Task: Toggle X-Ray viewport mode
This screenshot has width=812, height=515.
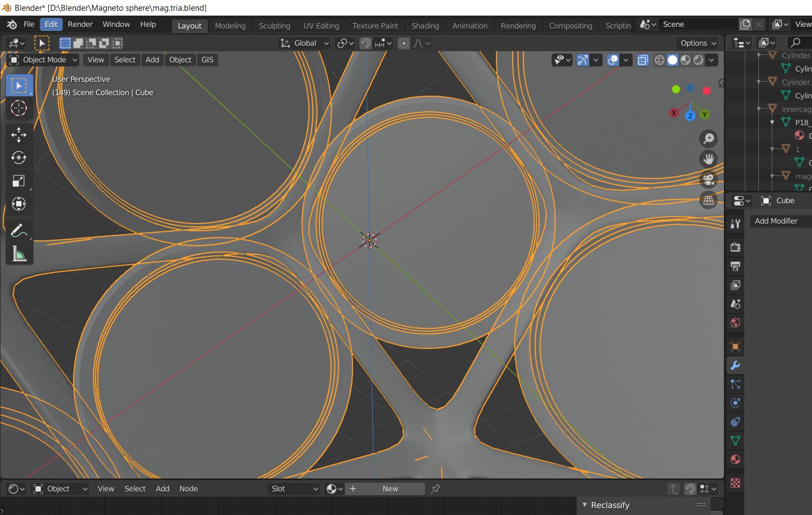Action: [x=643, y=60]
